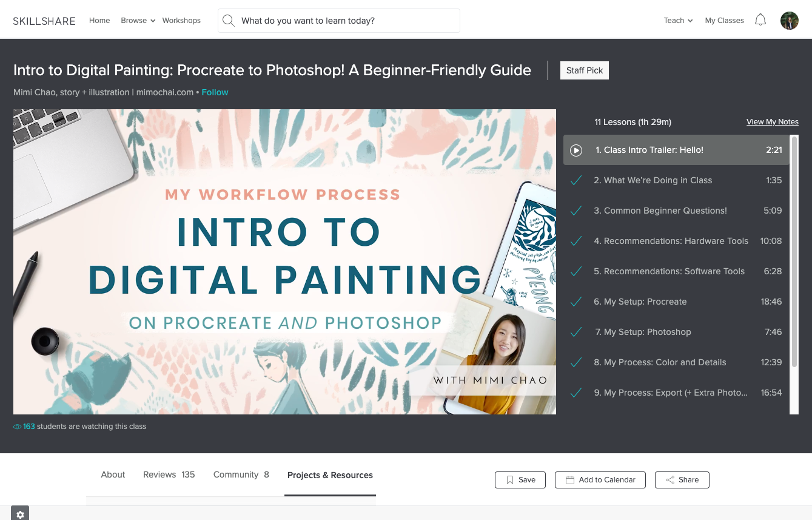Click the class title heading
Viewport: 812px width, 520px height.
[272, 70]
